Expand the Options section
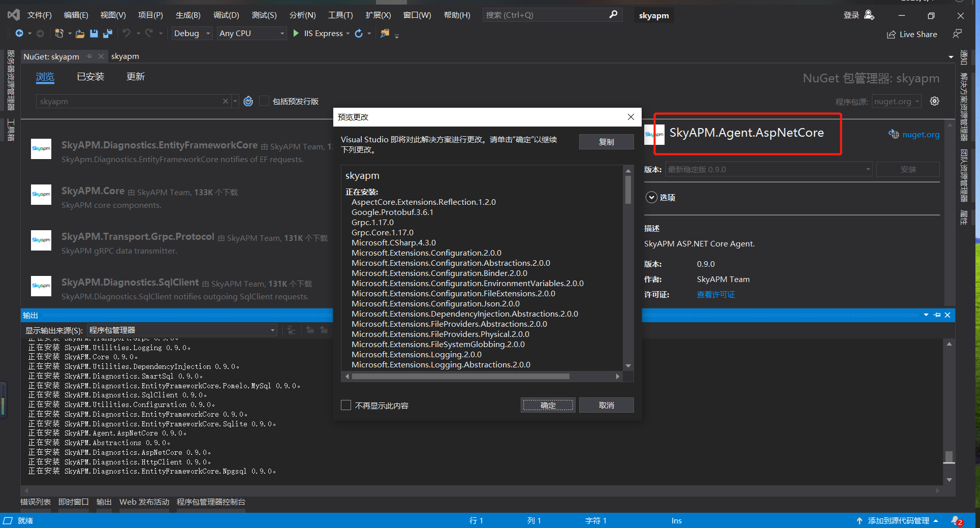The height and width of the screenshot is (528, 980). pos(651,197)
